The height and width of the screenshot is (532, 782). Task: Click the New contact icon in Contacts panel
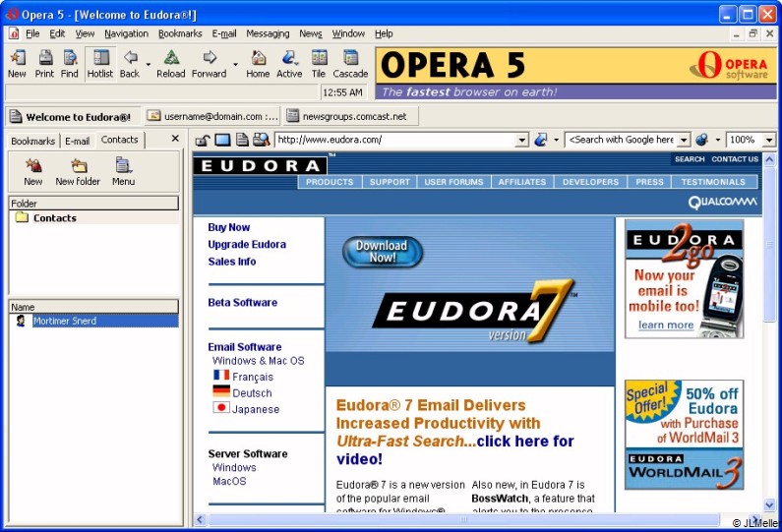point(32,171)
